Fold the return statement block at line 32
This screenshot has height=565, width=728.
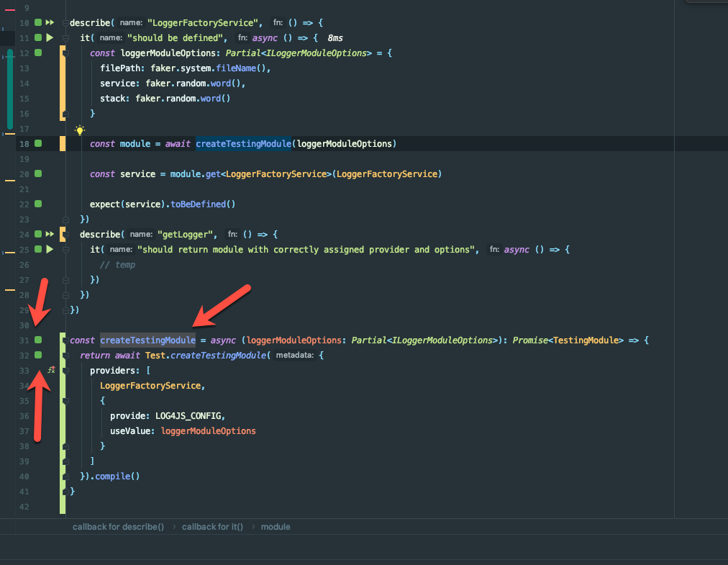pos(65,356)
